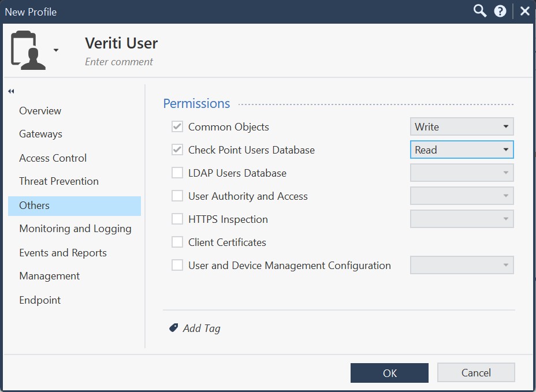The height and width of the screenshot is (392, 536).
Task: Switch to the Access Control section
Action: tap(53, 158)
